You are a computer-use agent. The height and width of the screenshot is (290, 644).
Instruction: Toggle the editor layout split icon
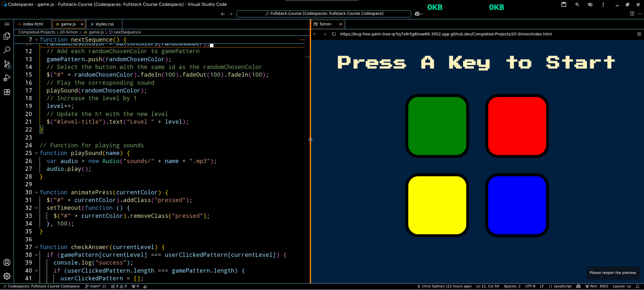(632, 14)
